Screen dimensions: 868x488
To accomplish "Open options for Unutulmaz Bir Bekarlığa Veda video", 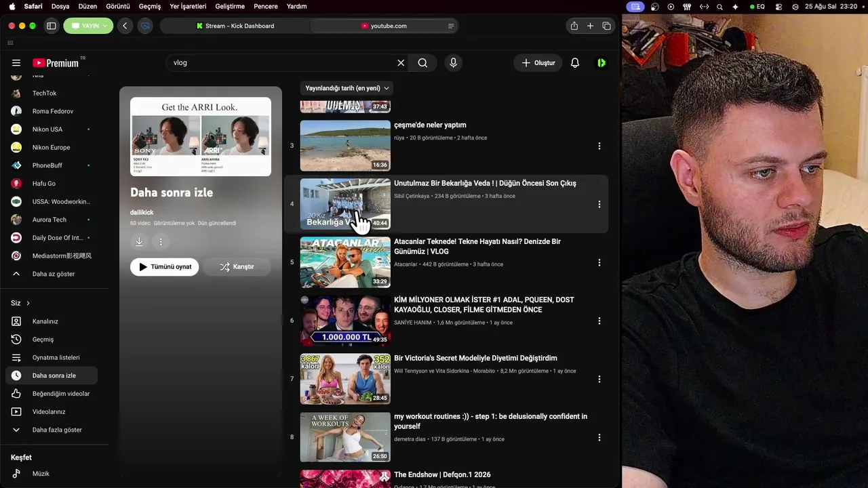I will [599, 204].
